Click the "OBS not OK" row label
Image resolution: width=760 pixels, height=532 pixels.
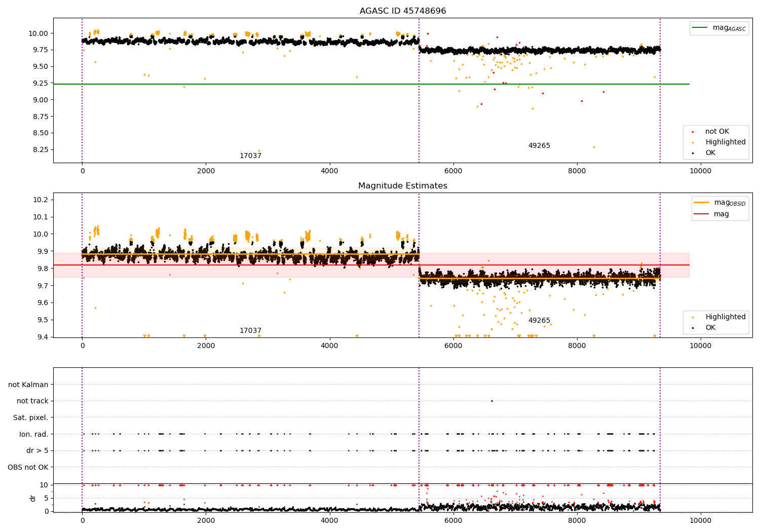coord(28,467)
